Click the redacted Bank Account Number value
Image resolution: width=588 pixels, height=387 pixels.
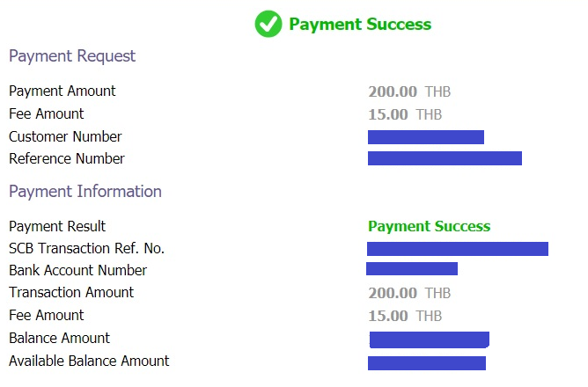point(412,268)
